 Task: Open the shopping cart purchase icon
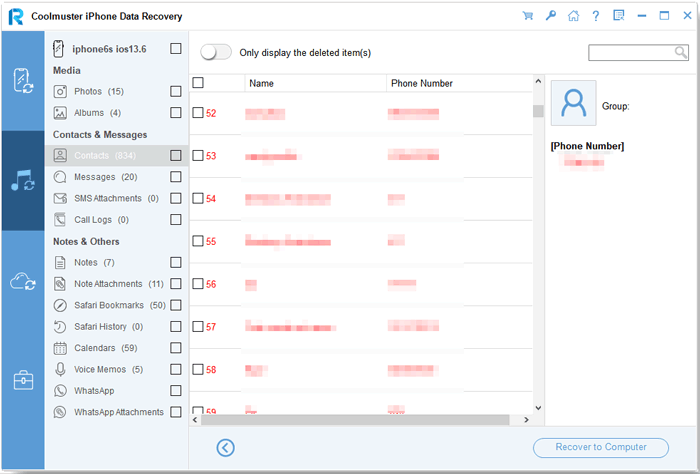[x=528, y=16]
